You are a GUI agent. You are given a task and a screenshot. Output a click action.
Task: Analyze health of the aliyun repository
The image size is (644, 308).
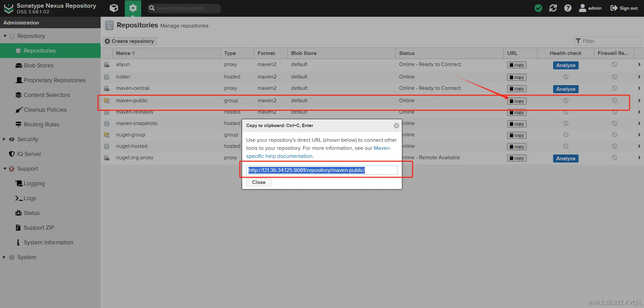tap(566, 65)
